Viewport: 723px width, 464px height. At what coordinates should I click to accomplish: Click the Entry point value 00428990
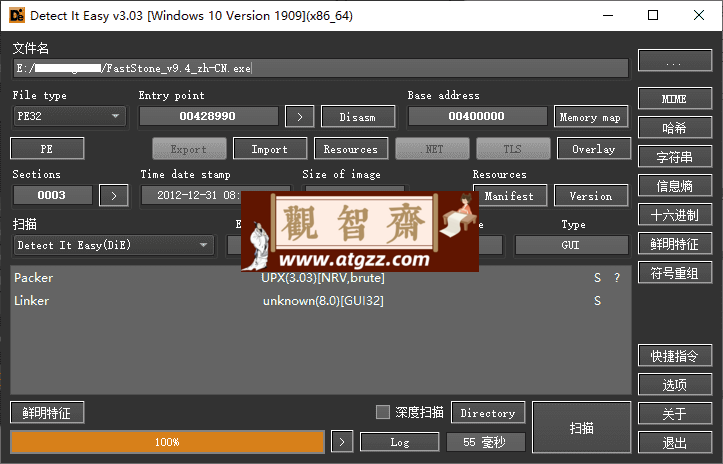pos(208,116)
